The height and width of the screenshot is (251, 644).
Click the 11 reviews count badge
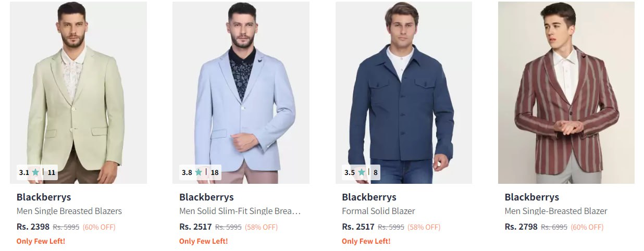(51, 172)
